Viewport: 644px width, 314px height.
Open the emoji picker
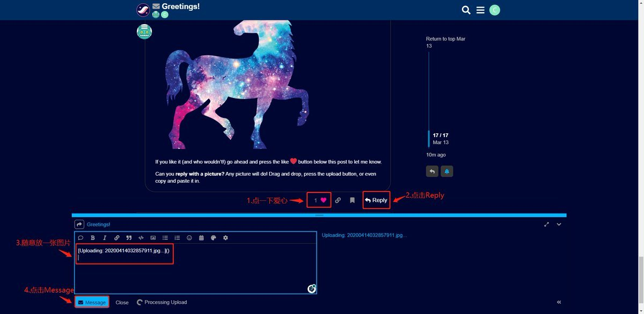[x=189, y=238]
